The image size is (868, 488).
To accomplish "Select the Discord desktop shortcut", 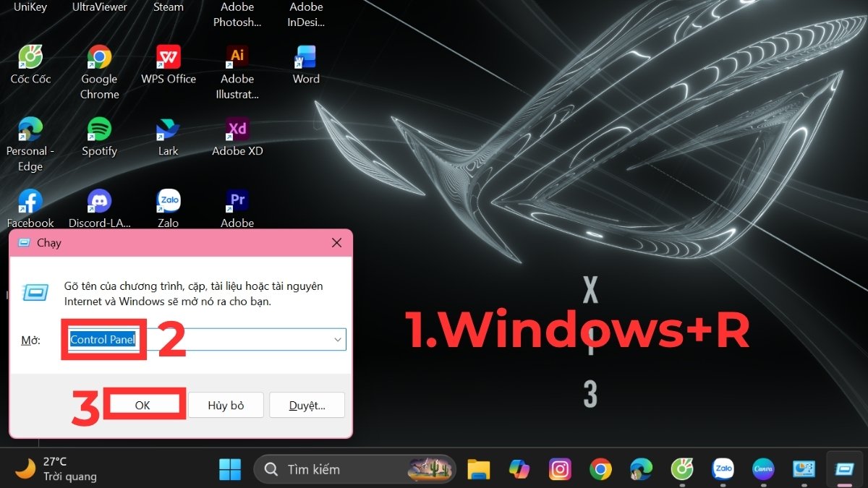I will tap(99, 208).
